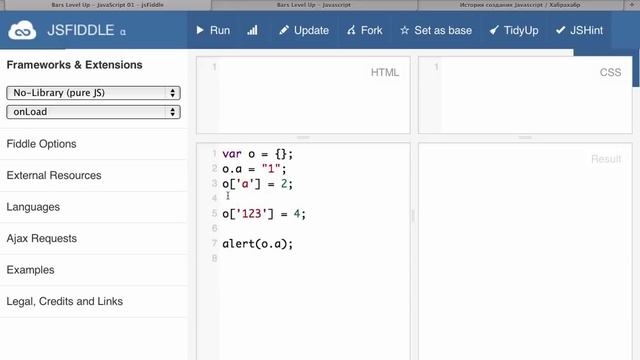Click inside the CSS editor panel
This screenshot has height=360, width=640.
(525, 95)
